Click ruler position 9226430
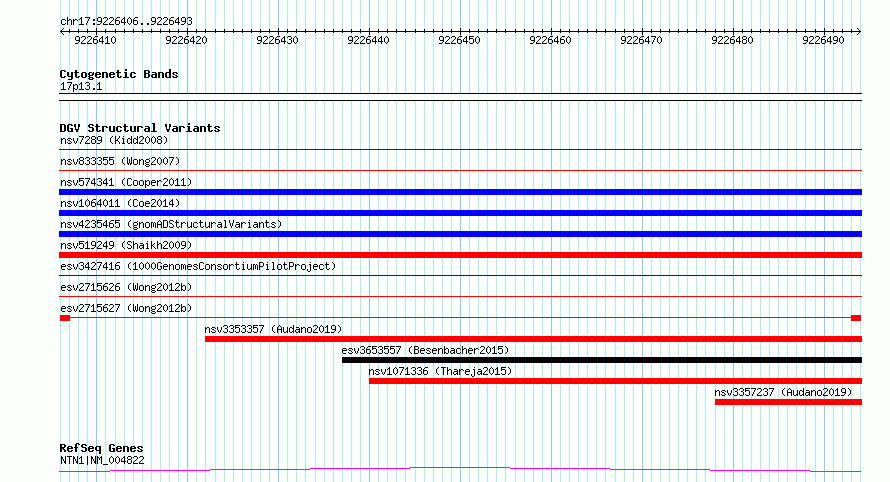This screenshot has height=482, width=890. click(277, 40)
